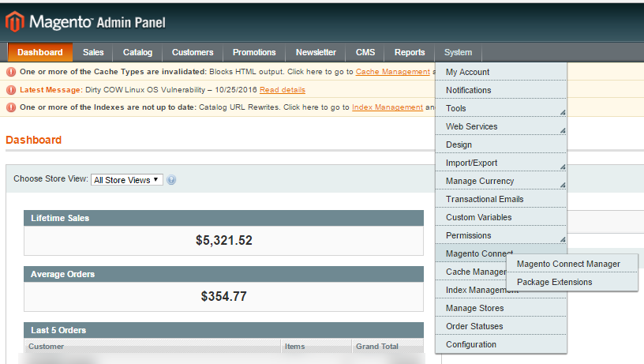Open the Newsletter menu

316,52
